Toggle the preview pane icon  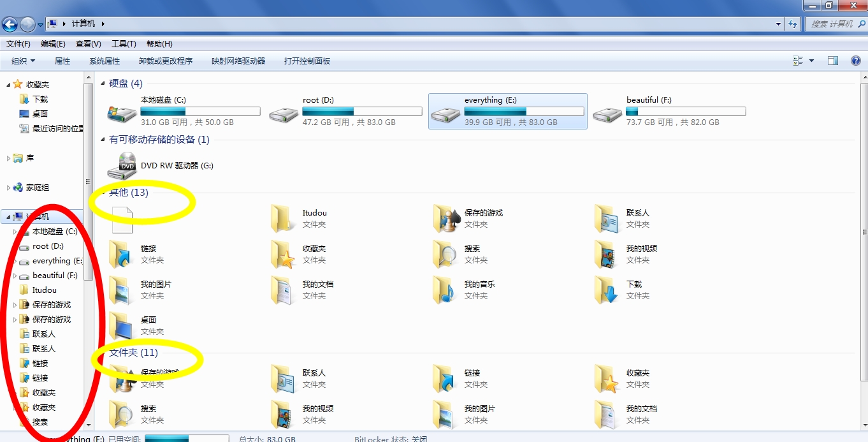(833, 61)
